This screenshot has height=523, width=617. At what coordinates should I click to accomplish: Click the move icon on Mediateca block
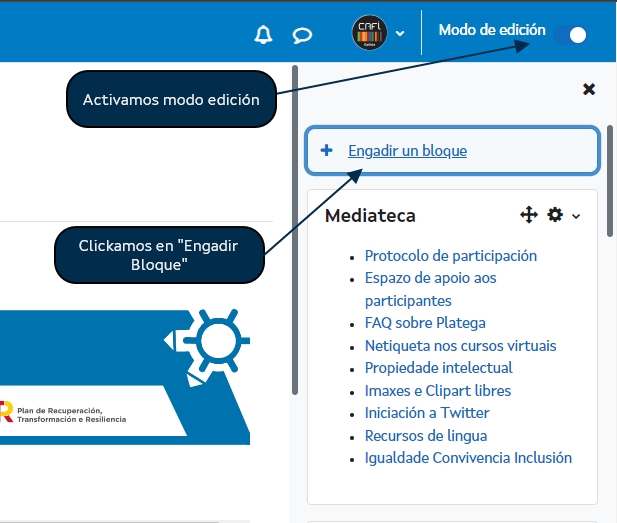tap(529, 215)
